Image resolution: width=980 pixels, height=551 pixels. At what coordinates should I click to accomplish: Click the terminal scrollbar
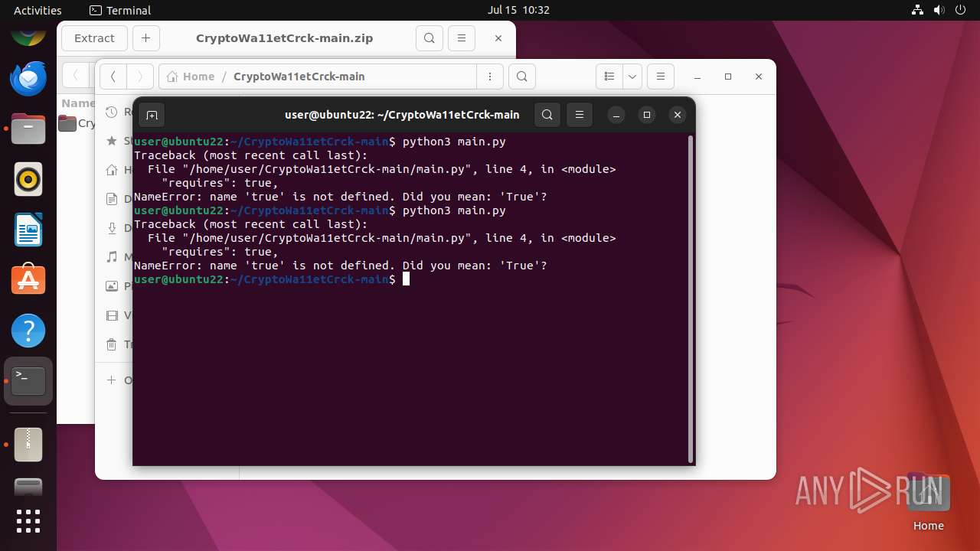[691, 298]
